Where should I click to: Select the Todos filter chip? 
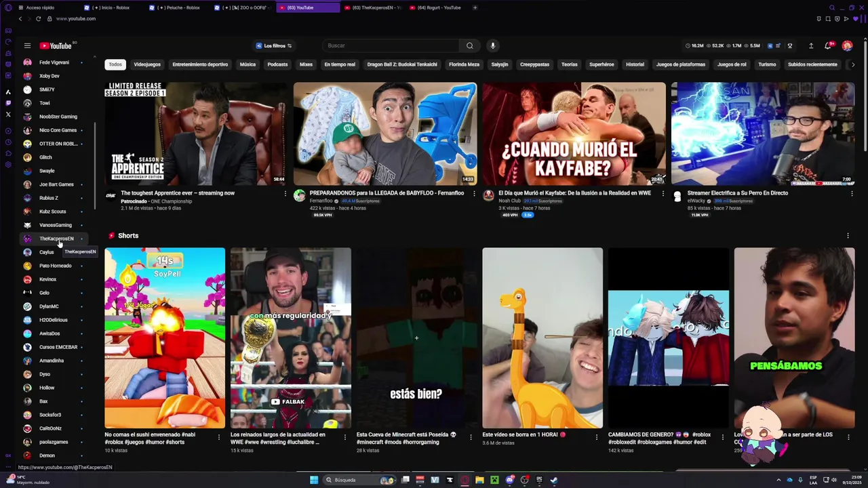115,64
